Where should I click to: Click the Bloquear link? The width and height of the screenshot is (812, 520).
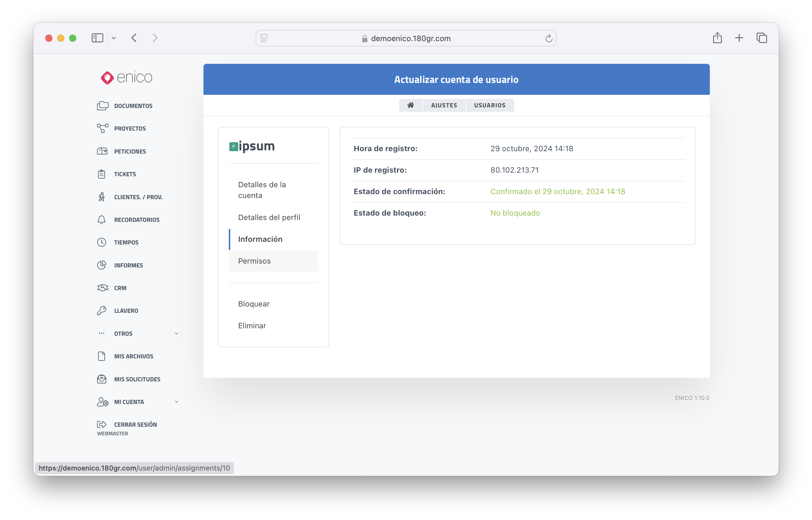coord(254,304)
